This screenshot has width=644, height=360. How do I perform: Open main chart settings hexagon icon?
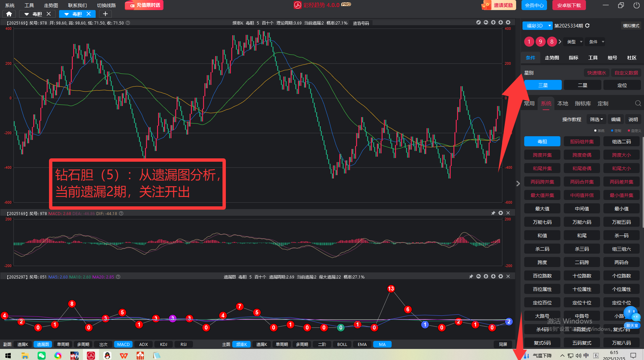(x=508, y=22)
